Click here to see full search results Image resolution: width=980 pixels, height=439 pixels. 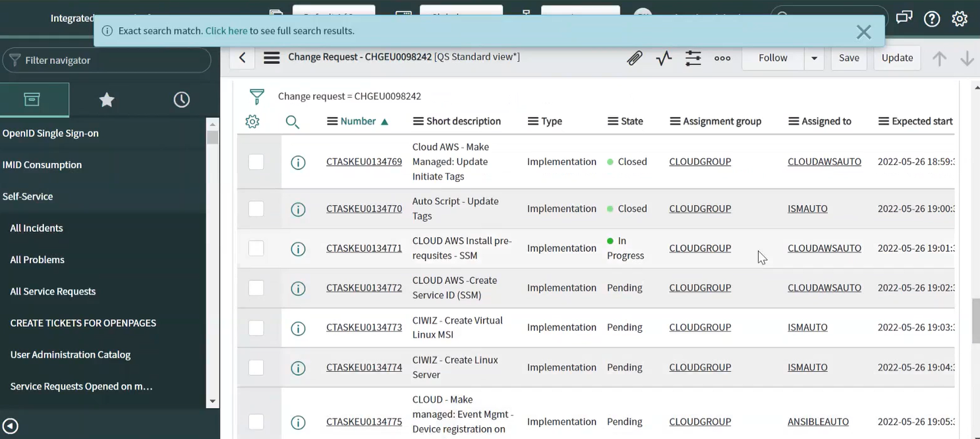click(226, 30)
